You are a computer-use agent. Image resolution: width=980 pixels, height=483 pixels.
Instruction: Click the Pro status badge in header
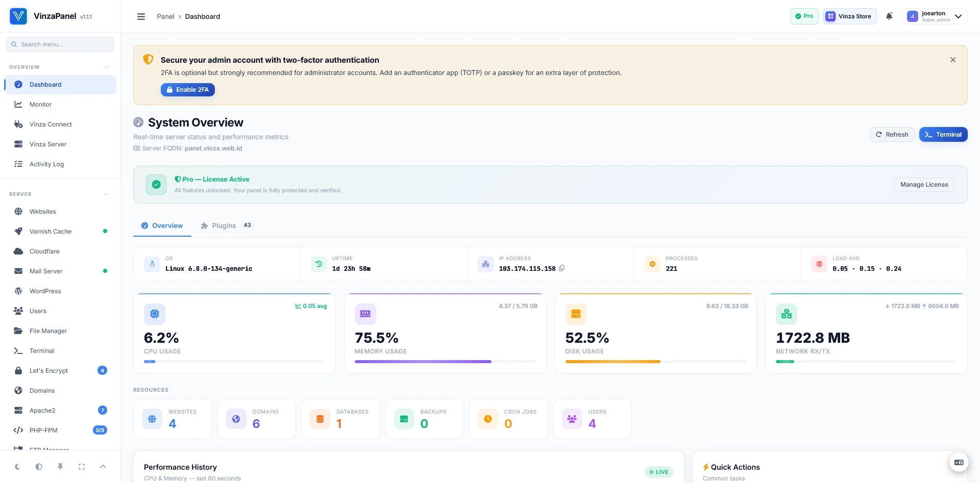tap(804, 16)
